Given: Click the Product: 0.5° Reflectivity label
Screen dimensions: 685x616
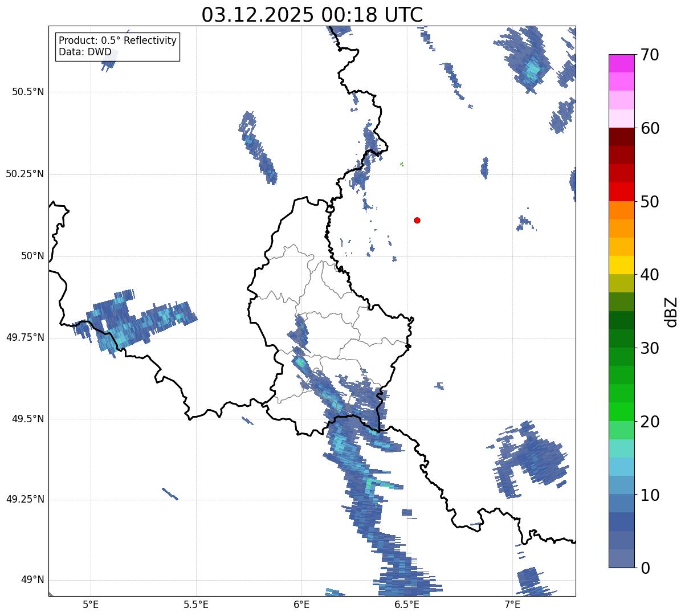Looking at the screenshot, I should (x=117, y=41).
